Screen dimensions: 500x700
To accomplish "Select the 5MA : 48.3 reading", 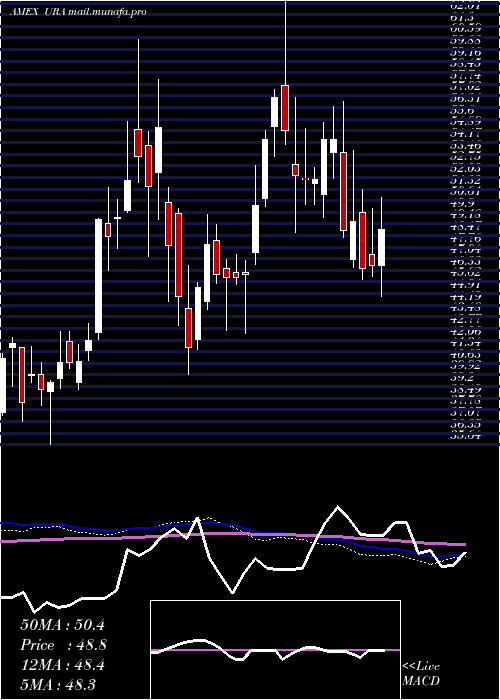I will click(58, 684).
